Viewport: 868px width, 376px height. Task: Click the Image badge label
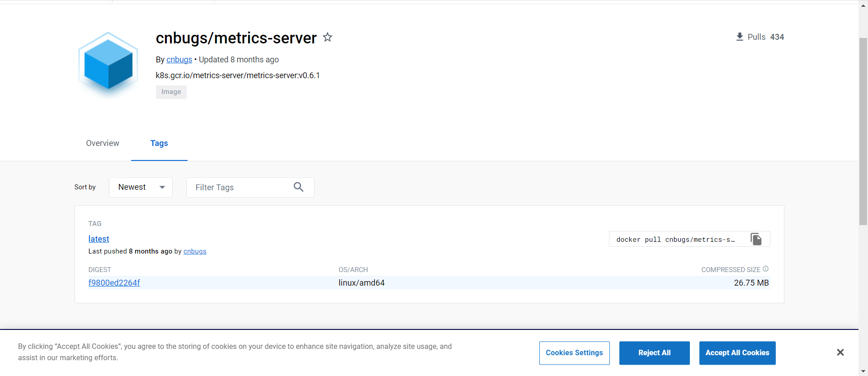pos(171,92)
